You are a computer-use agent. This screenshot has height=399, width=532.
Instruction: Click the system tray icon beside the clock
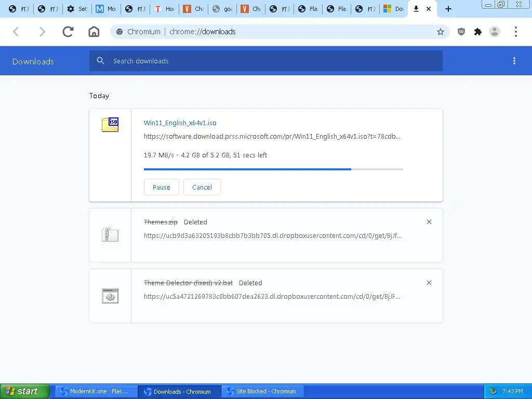tap(494, 391)
